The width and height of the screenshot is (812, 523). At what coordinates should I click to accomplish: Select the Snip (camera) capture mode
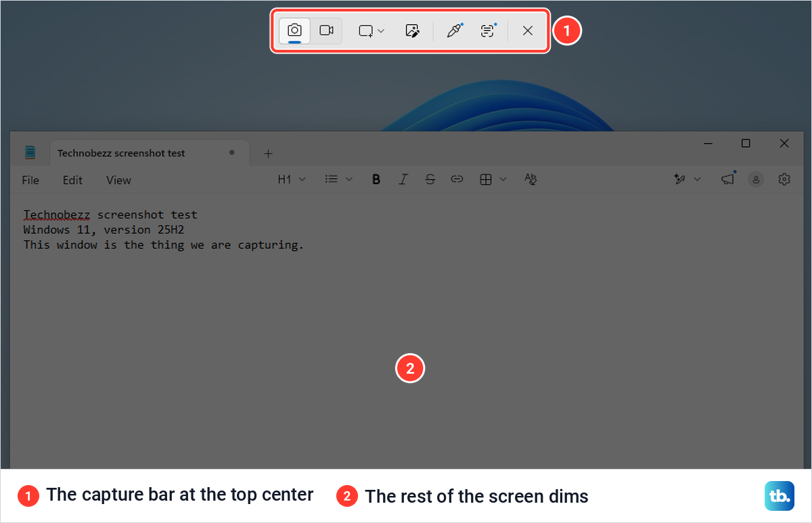point(294,30)
